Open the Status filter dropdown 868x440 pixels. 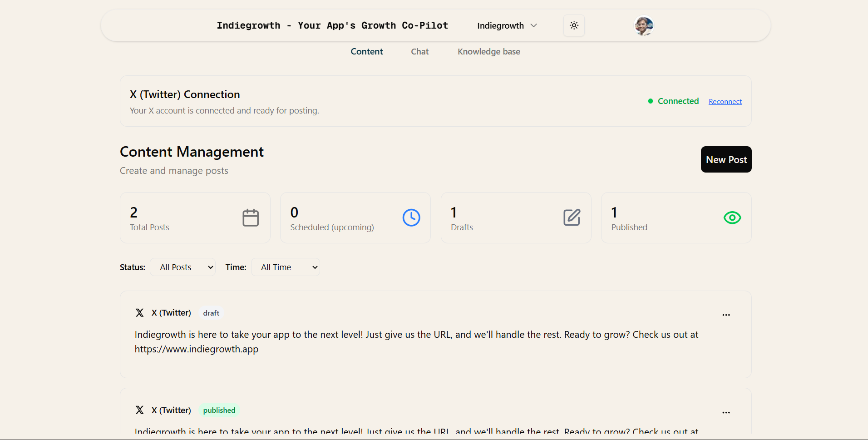(x=182, y=267)
